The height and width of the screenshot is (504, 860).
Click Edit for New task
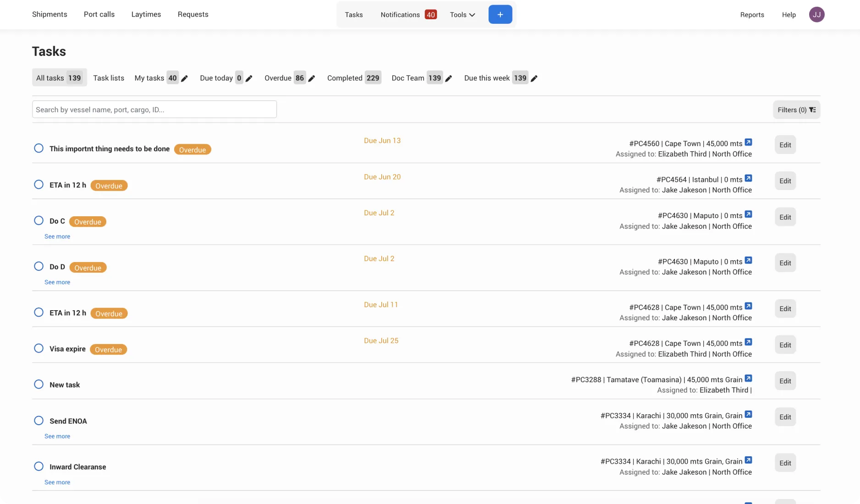coord(785,381)
